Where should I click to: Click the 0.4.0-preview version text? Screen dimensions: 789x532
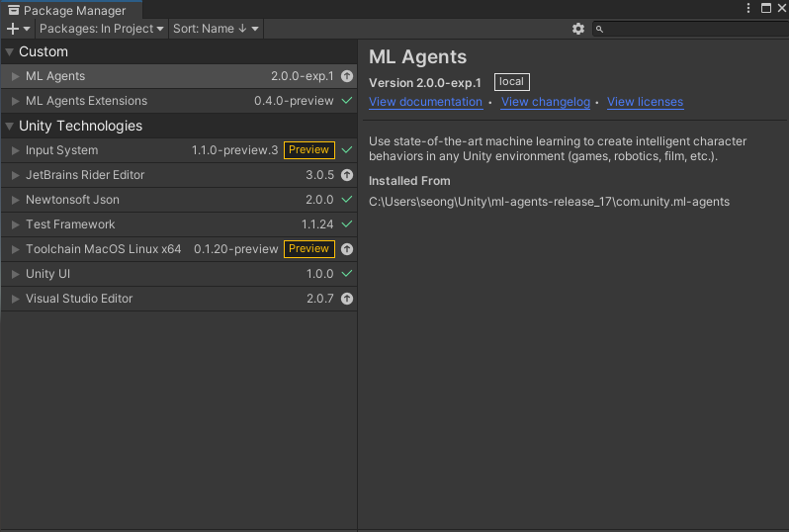pyautogui.click(x=294, y=101)
